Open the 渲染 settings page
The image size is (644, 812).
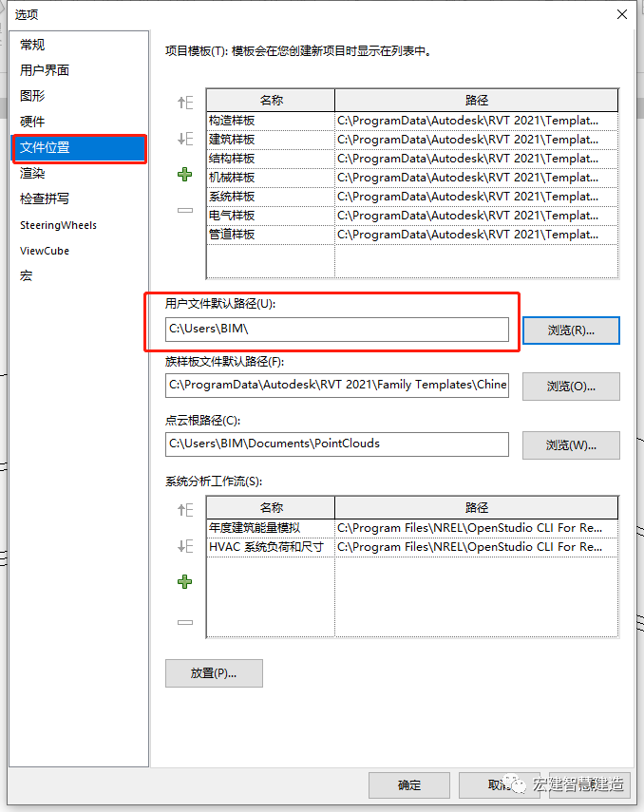coord(32,173)
